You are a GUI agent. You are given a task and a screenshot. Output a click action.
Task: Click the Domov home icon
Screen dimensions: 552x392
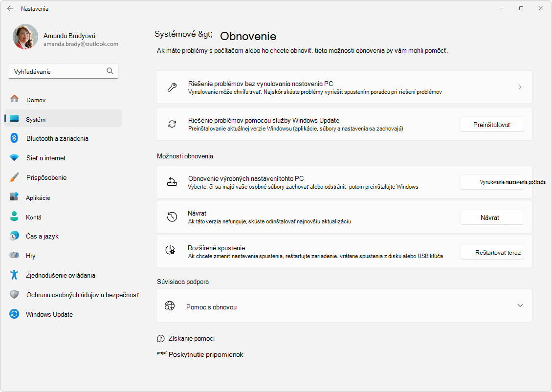tap(15, 99)
